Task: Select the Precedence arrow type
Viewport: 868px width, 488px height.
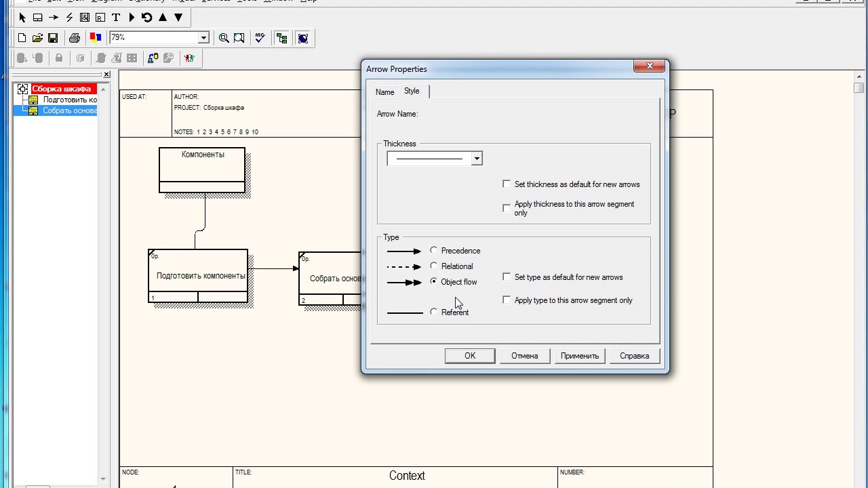Action: [x=434, y=251]
